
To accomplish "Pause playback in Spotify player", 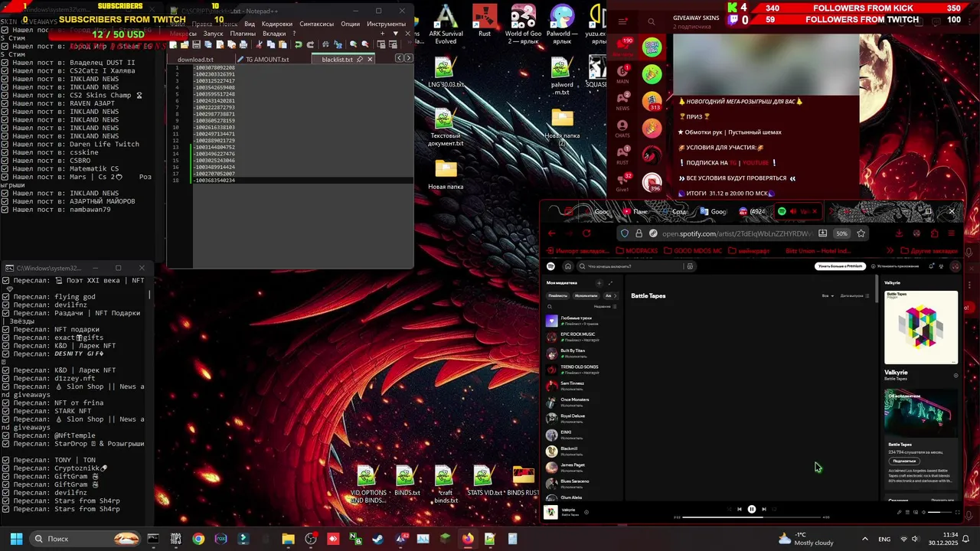I will click(751, 509).
